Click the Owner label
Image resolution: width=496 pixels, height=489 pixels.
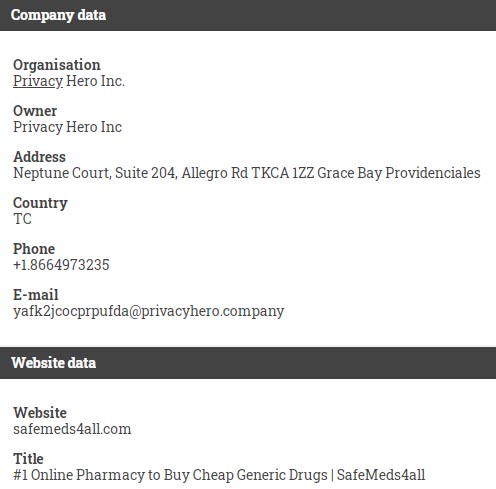point(35,111)
